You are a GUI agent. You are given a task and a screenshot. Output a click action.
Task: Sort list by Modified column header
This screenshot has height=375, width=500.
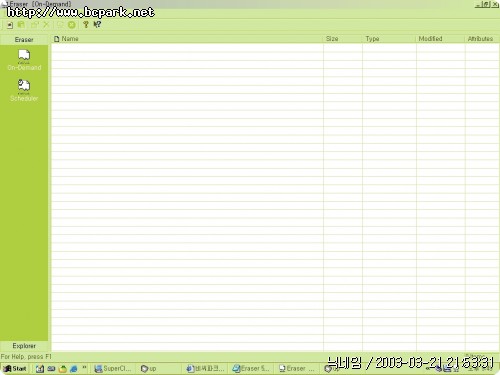(x=441, y=39)
